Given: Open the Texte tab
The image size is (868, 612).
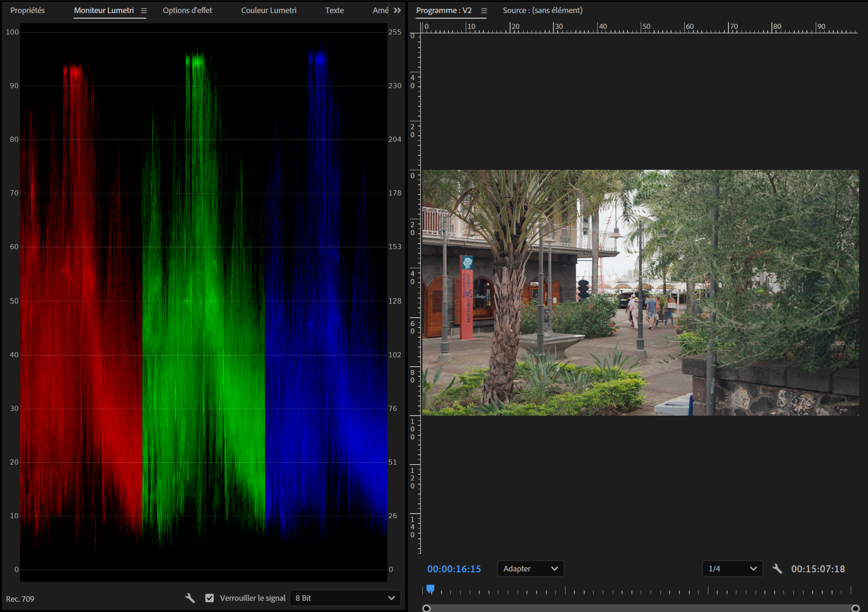Looking at the screenshot, I should (x=335, y=10).
